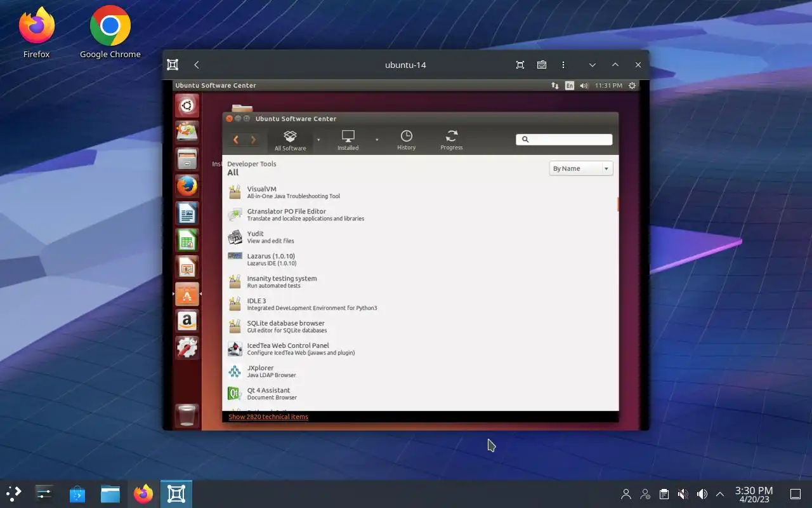Expand the All Software category dropdown arrow
This screenshot has width=812, height=508.
318,140
